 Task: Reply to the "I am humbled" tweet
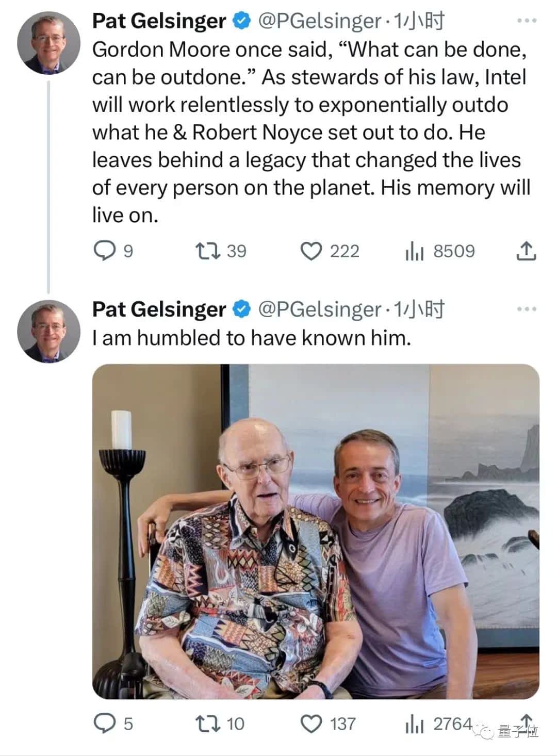tap(105, 724)
